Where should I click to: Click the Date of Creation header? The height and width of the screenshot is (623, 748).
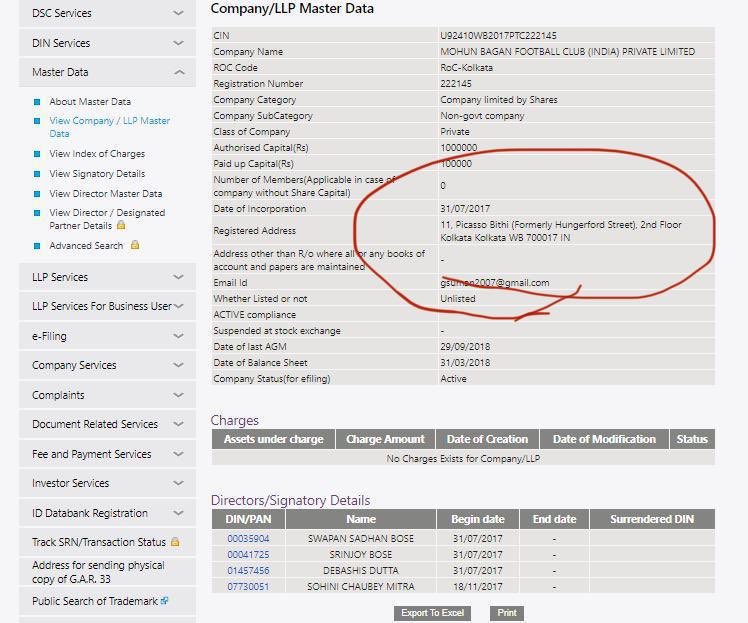tap(487, 439)
